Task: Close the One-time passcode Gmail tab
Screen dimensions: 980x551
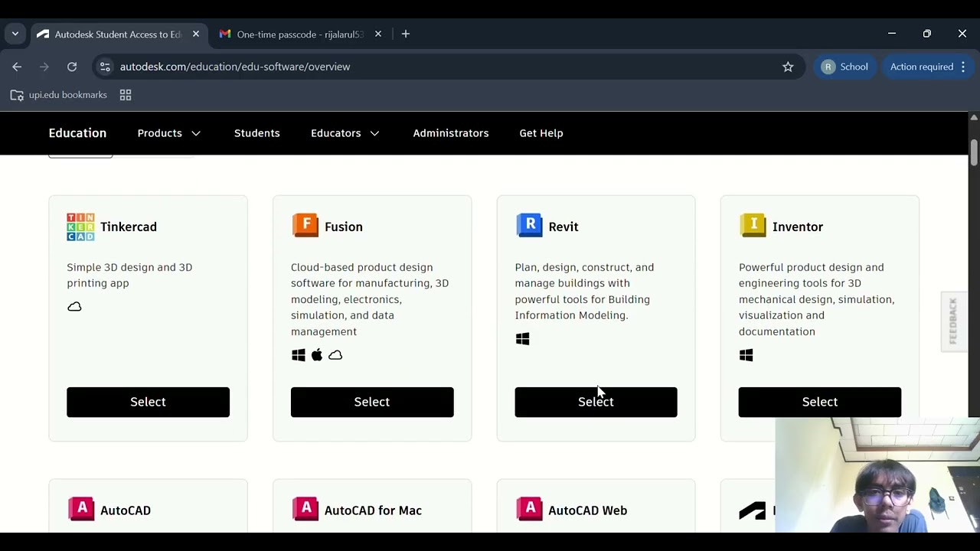Action: coord(378,34)
